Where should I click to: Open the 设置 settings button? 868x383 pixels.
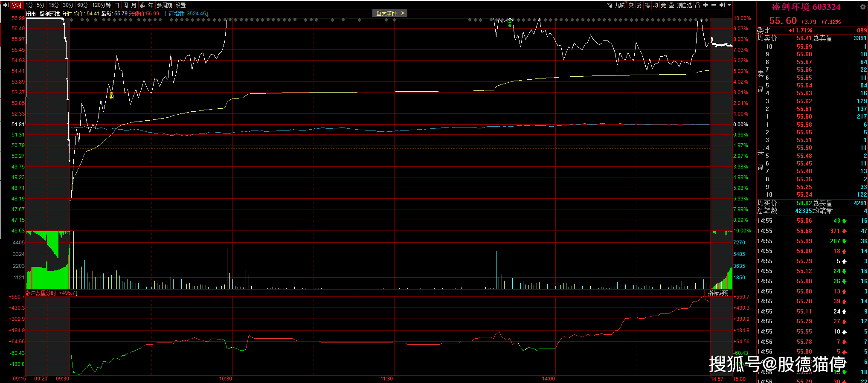tap(181, 5)
